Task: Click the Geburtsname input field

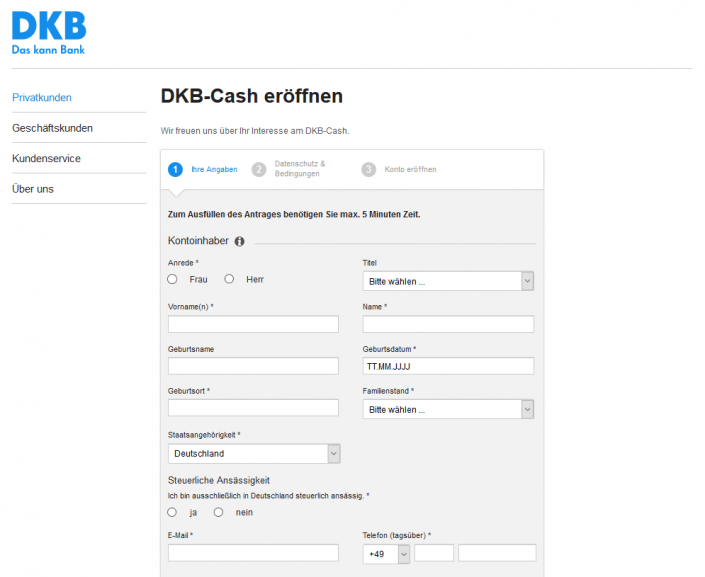Action: (x=253, y=366)
